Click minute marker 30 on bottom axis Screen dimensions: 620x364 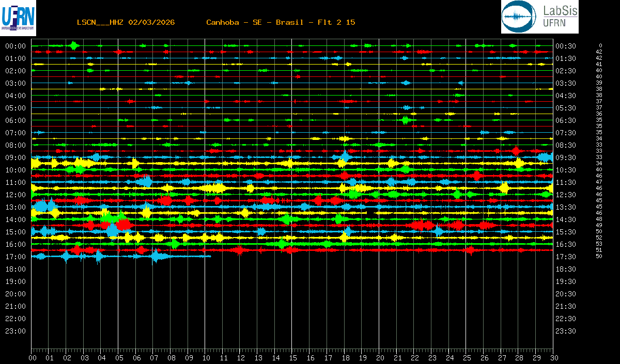click(x=553, y=357)
